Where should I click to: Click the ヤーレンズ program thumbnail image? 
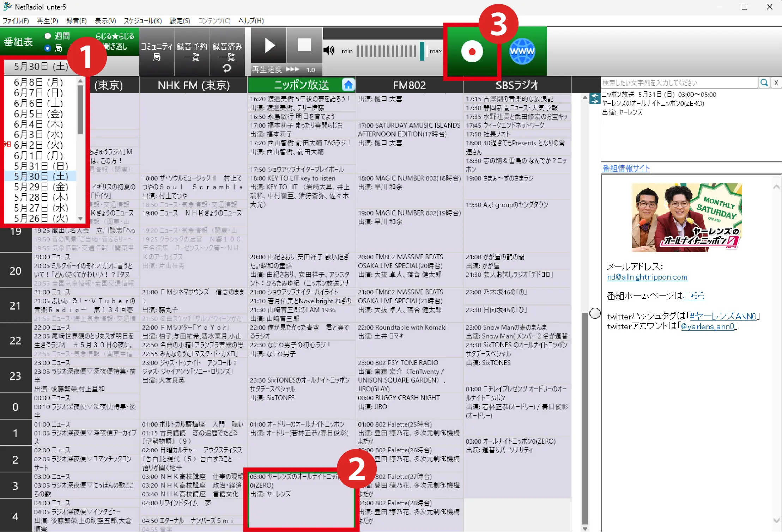[x=687, y=217]
